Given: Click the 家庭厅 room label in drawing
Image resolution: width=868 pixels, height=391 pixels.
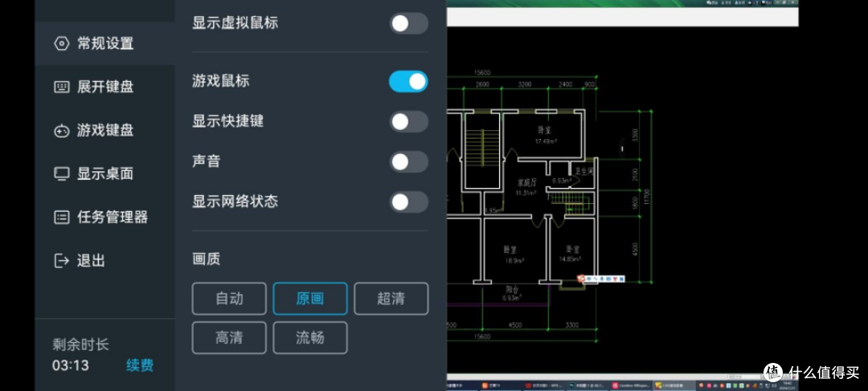Looking at the screenshot, I should pos(527,182).
